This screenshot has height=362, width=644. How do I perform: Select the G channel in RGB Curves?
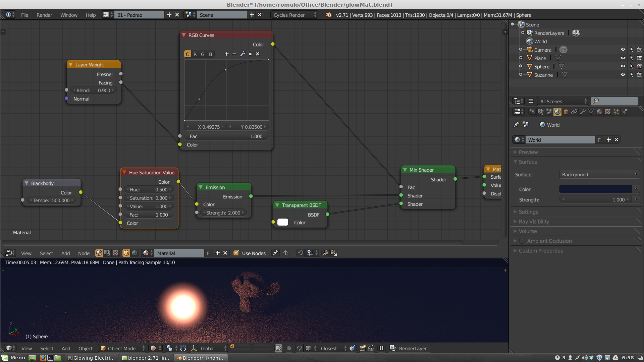pyautogui.click(x=203, y=54)
